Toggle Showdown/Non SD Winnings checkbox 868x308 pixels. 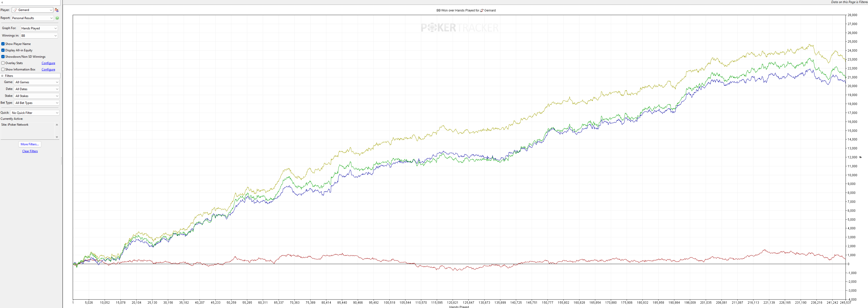(x=3, y=57)
